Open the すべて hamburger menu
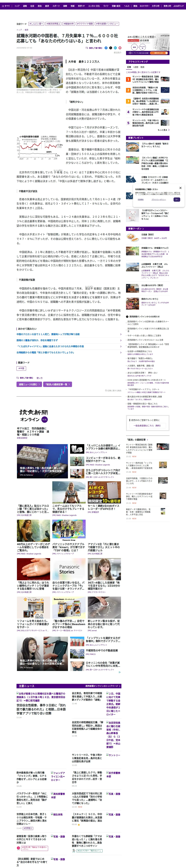 (x=6, y=6)
